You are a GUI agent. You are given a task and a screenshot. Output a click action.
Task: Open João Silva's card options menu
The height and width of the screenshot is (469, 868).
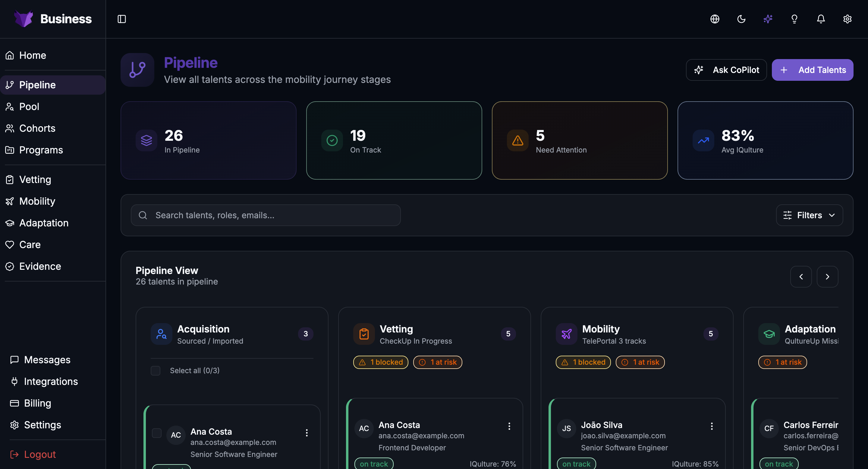pyautogui.click(x=712, y=426)
